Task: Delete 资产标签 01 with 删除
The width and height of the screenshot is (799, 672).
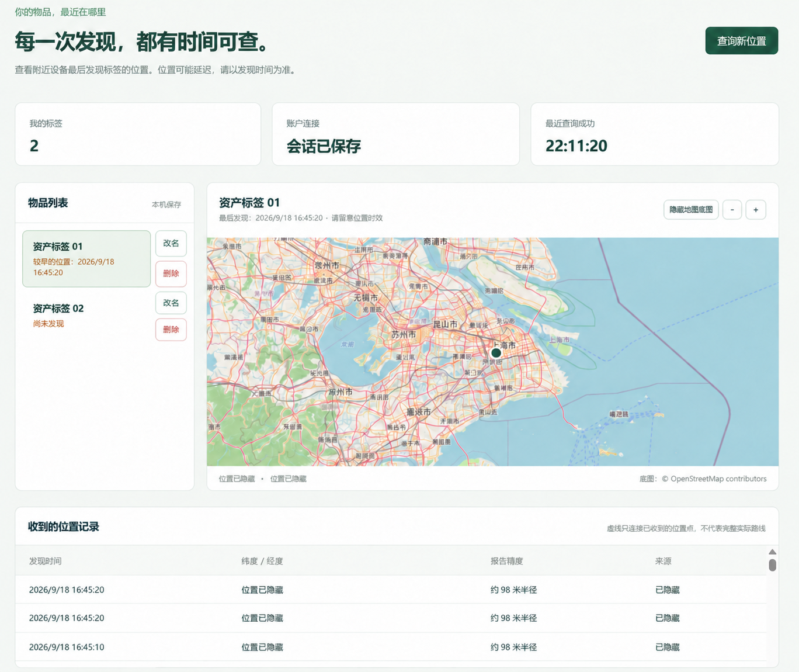Action: (x=171, y=273)
